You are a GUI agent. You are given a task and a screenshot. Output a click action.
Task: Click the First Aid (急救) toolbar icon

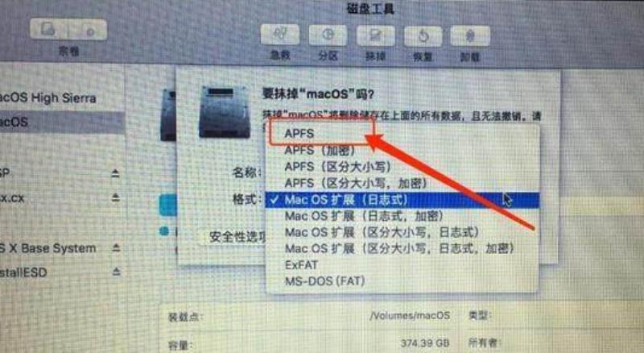pyautogui.click(x=279, y=35)
